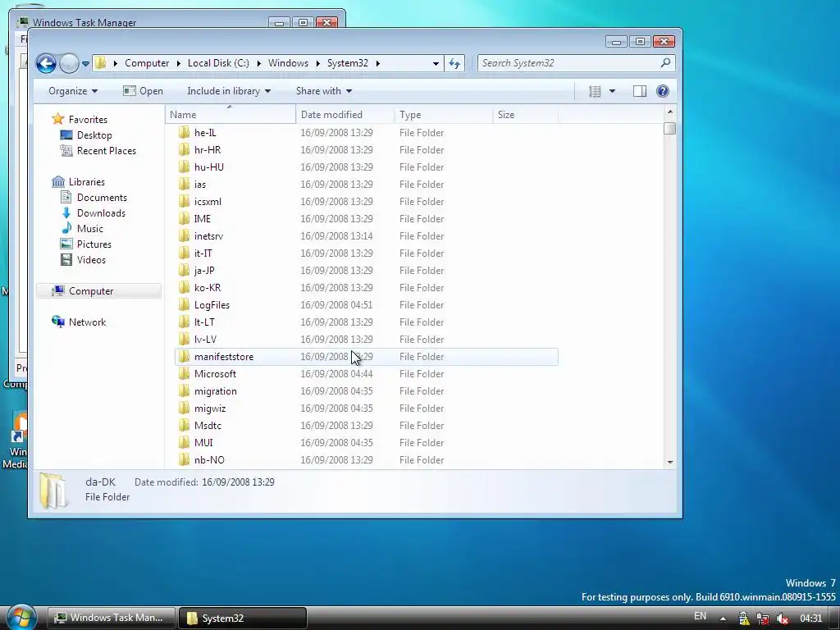Open the views dropdown arrow
The image size is (840, 630).
point(612,91)
